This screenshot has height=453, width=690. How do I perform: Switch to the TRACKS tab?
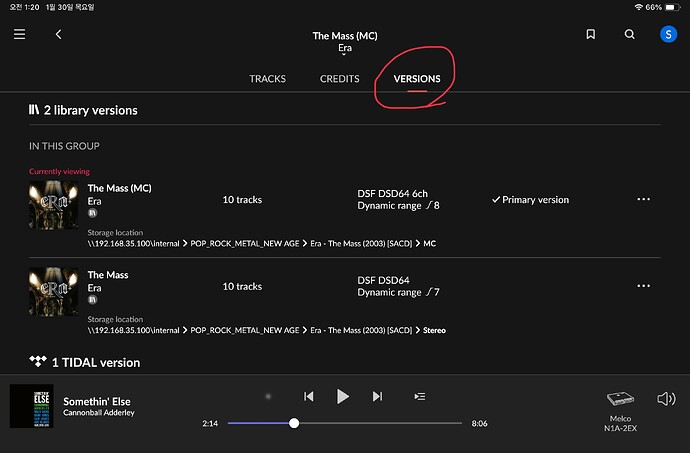(x=268, y=79)
